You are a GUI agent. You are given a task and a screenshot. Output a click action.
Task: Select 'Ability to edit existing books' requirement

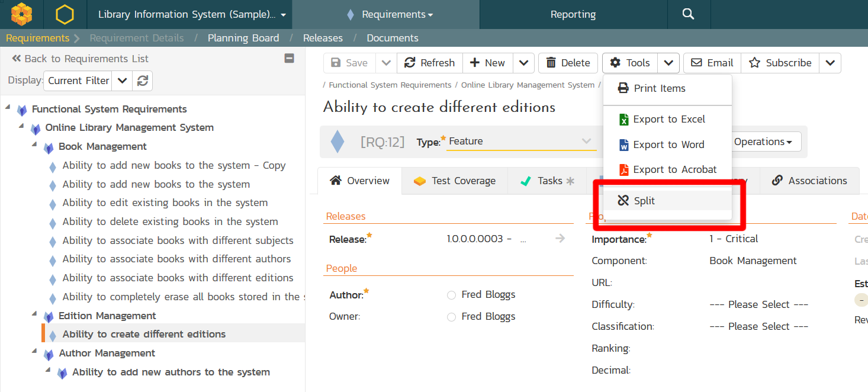(165, 203)
